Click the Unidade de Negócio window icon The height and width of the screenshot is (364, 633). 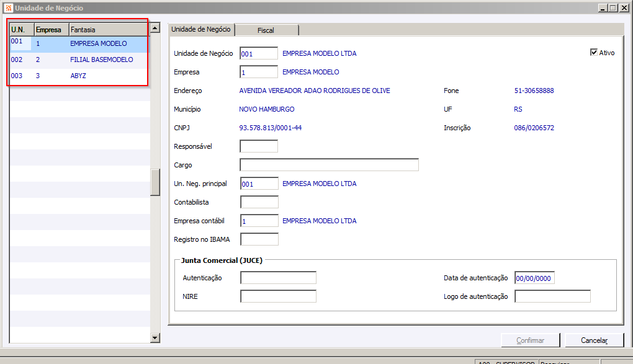click(9, 7)
